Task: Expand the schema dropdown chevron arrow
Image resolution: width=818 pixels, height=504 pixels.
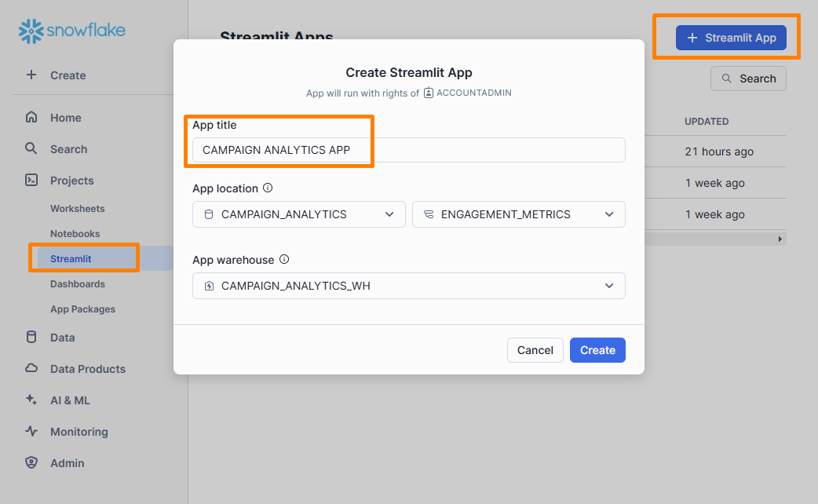Action: point(609,214)
